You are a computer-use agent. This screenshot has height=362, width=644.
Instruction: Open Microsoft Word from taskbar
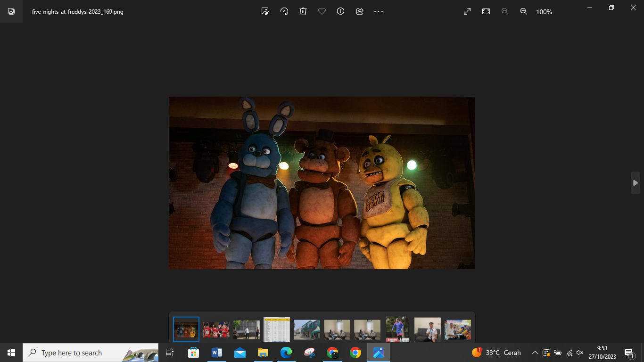(x=216, y=353)
